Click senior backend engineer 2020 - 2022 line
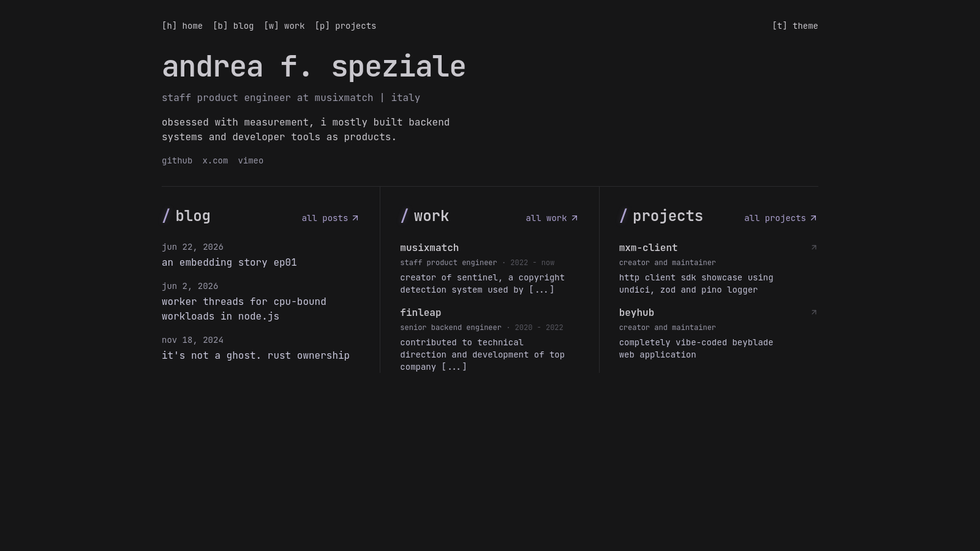Screen dimensions: 980x551 click(481, 328)
